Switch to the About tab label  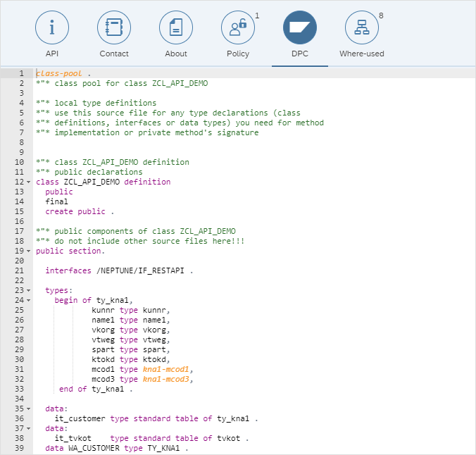[x=176, y=54]
